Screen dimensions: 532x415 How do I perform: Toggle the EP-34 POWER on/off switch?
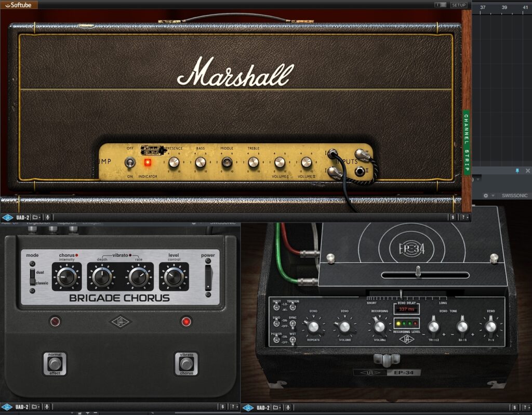pyautogui.click(x=276, y=339)
